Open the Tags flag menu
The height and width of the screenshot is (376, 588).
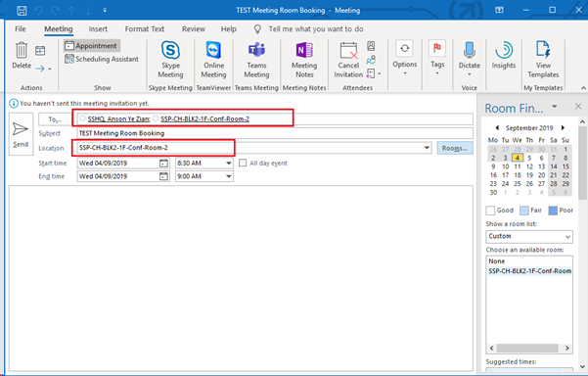pyautogui.click(x=437, y=57)
